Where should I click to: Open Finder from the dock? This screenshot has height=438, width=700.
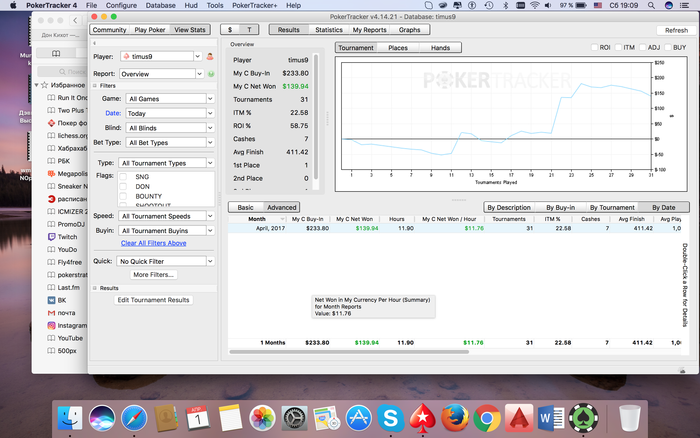70,418
